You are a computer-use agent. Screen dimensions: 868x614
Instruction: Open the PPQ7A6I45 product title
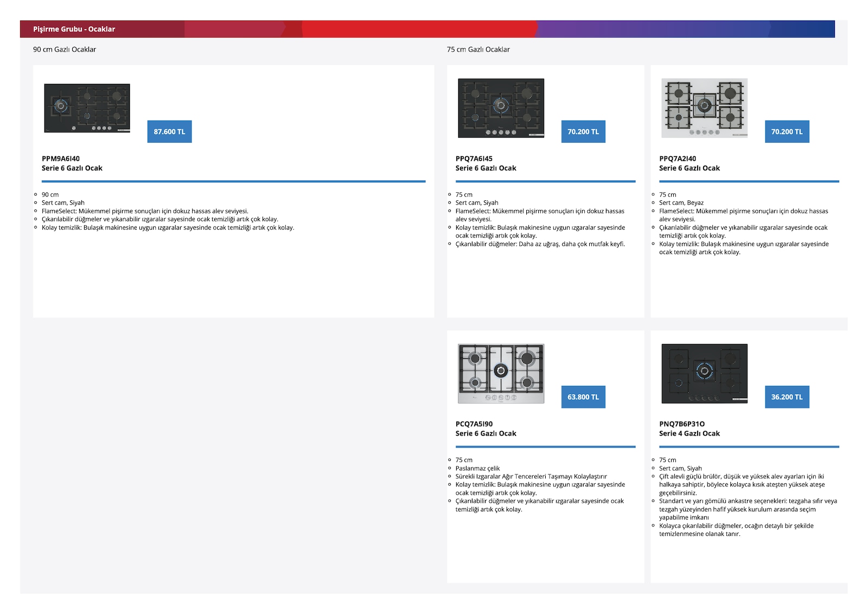pos(486,163)
